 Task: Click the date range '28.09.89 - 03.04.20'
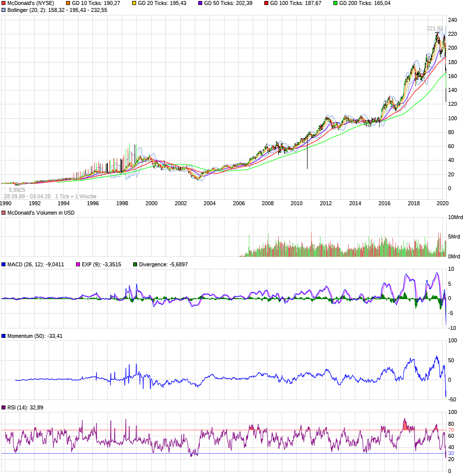pyautogui.click(x=27, y=196)
